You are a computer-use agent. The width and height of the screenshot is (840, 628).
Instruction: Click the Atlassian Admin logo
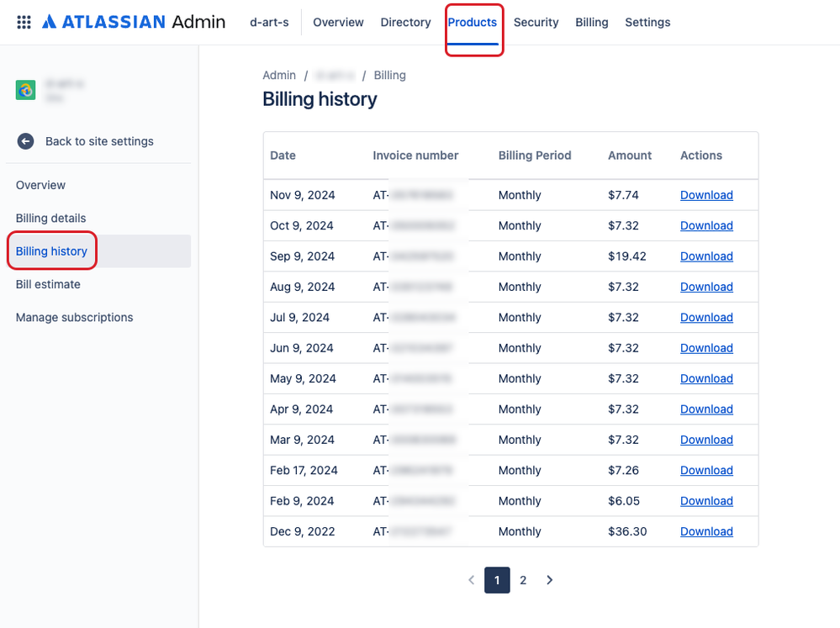pos(134,22)
